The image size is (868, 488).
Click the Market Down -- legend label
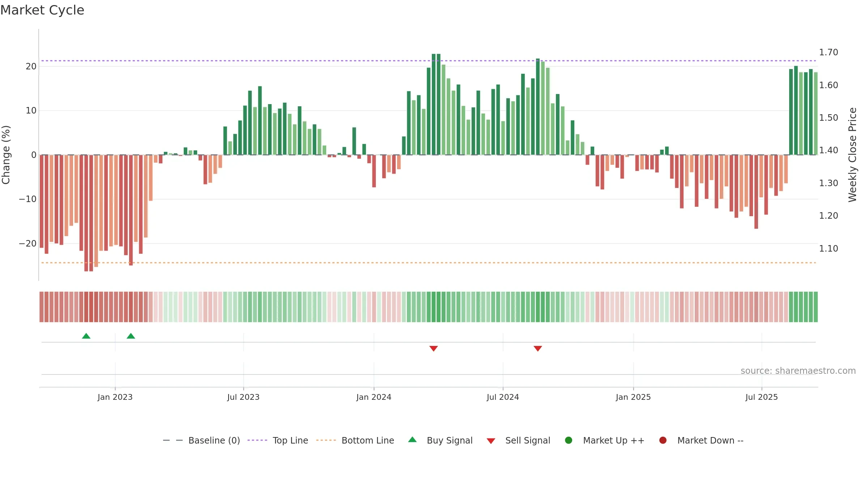(710, 441)
